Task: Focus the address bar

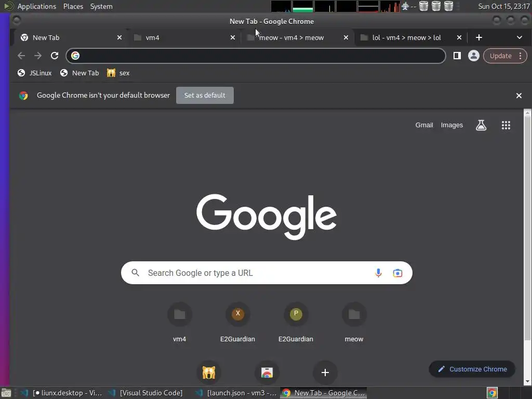Action: pos(256,56)
